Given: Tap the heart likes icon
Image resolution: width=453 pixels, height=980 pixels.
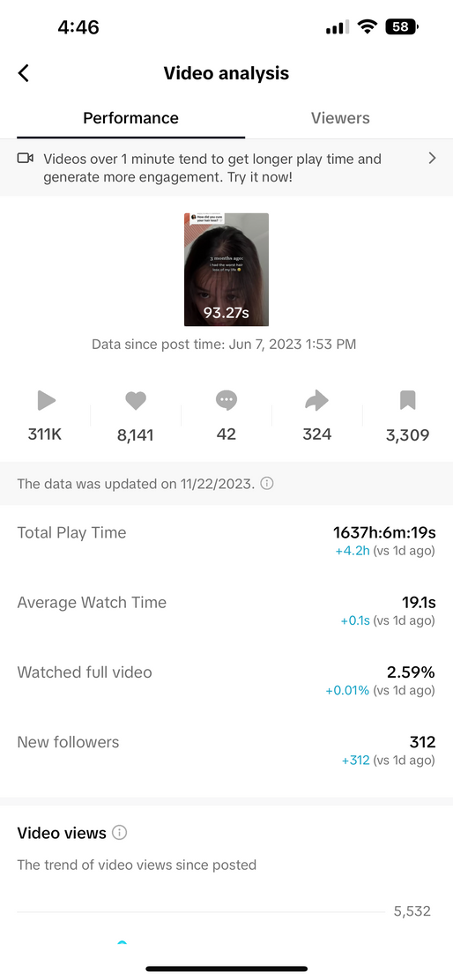Looking at the screenshot, I should click(136, 400).
